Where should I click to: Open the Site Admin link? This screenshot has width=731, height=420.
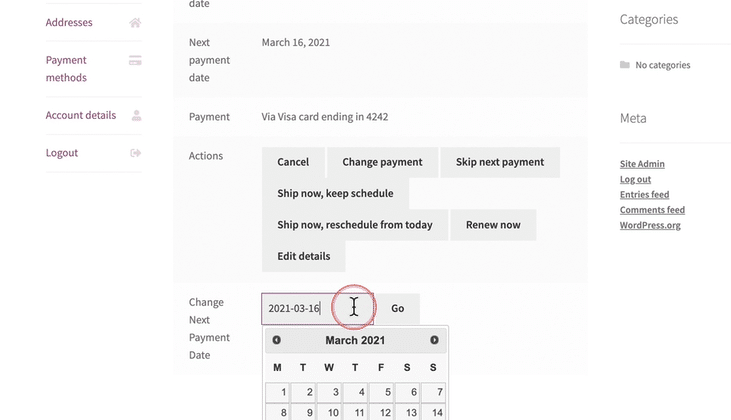pos(642,164)
